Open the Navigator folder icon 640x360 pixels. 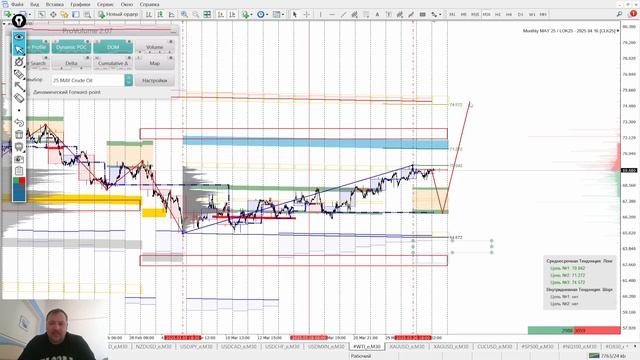(x=64, y=14)
